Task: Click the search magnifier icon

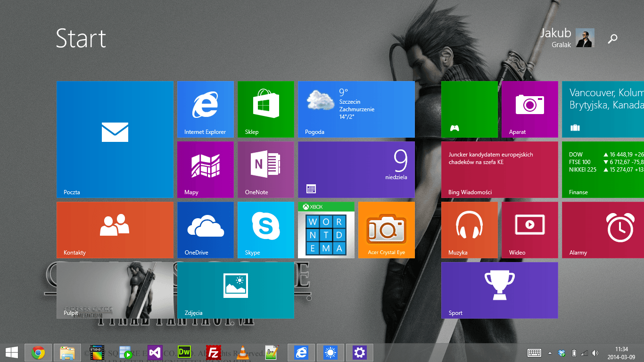Action: [612, 39]
